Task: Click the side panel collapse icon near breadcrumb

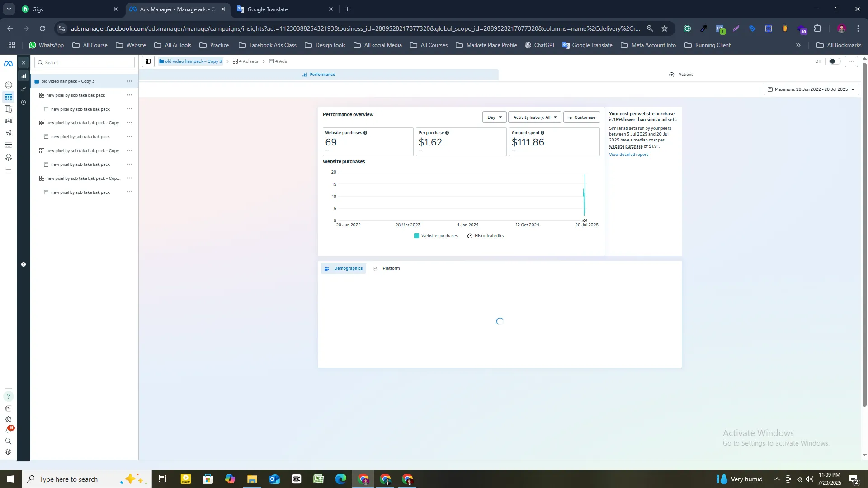Action: (148, 61)
